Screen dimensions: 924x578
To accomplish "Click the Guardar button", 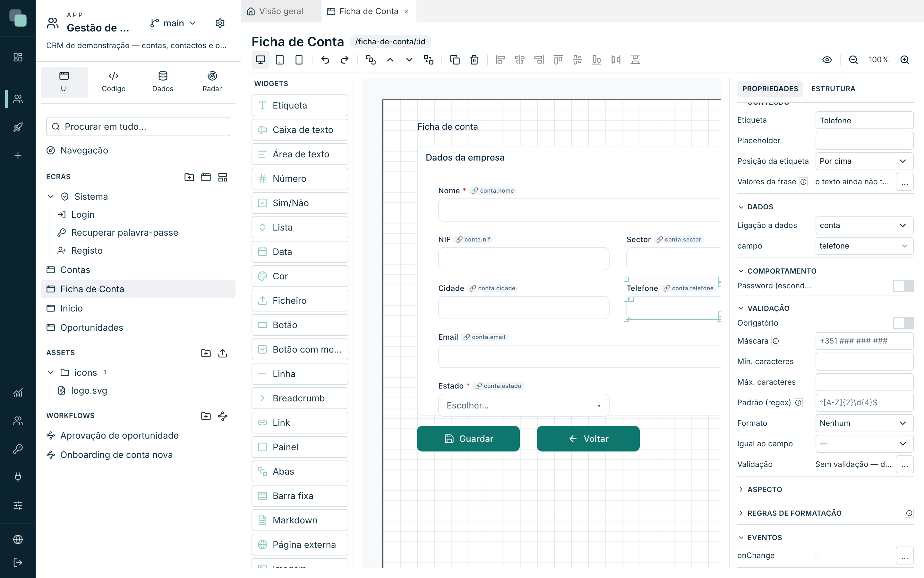I will pos(468,439).
